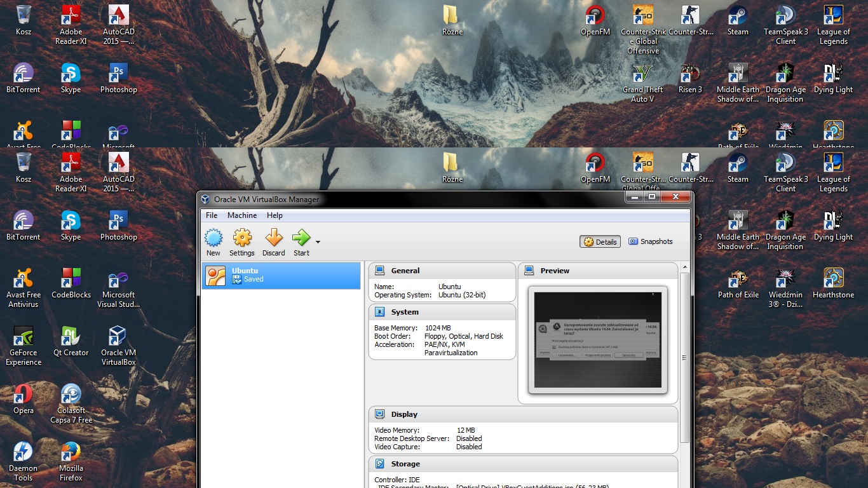This screenshot has width=868, height=488.
Task: Click the Display section screen icon
Action: pyautogui.click(x=379, y=414)
